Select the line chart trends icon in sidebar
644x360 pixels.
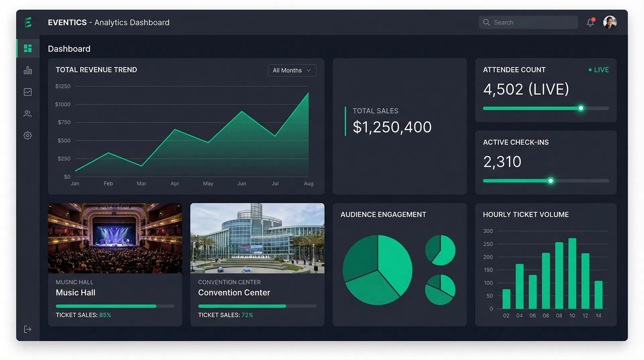point(28,92)
